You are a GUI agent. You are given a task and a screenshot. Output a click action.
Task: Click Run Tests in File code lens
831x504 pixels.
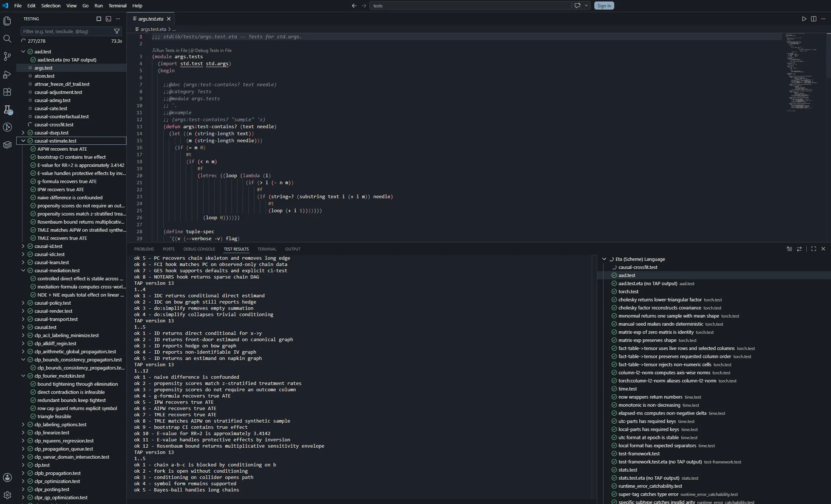tap(170, 50)
